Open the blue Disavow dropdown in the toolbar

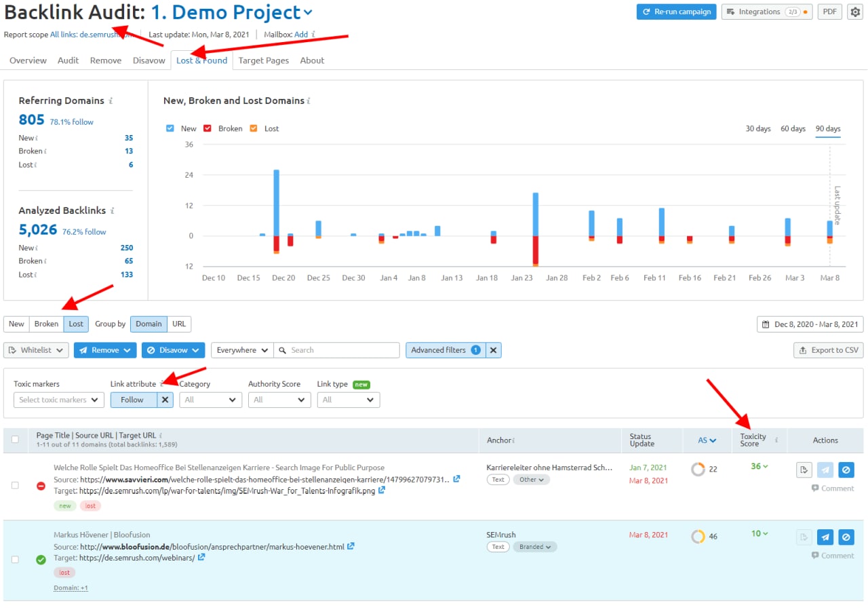(174, 350)
